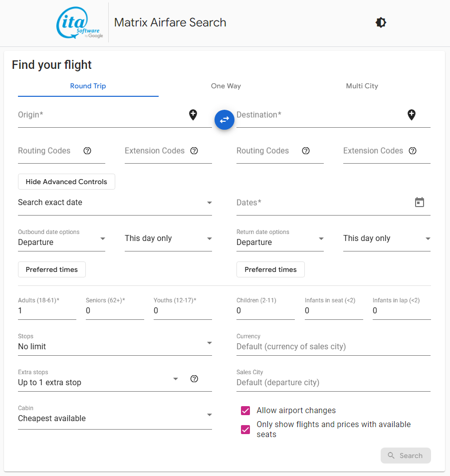The height and width of the screenshot is (476, 450).
Task: Click the Origin location pin icon
Action: pyautogui.click(x=193, y=115)
